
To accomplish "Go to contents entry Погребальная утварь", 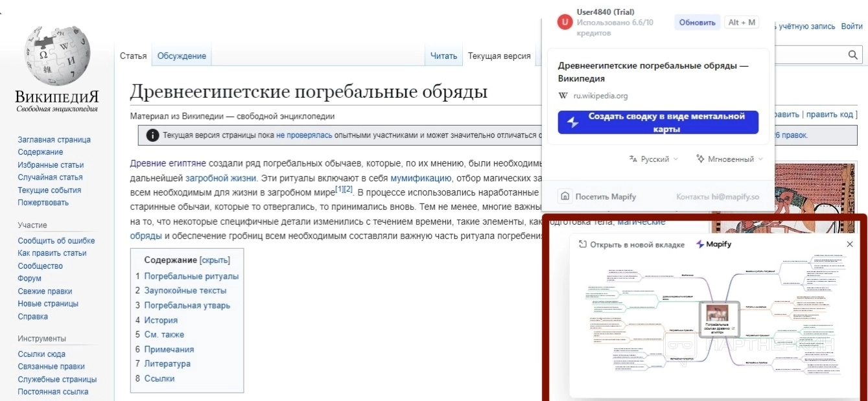I will point(187,305).
